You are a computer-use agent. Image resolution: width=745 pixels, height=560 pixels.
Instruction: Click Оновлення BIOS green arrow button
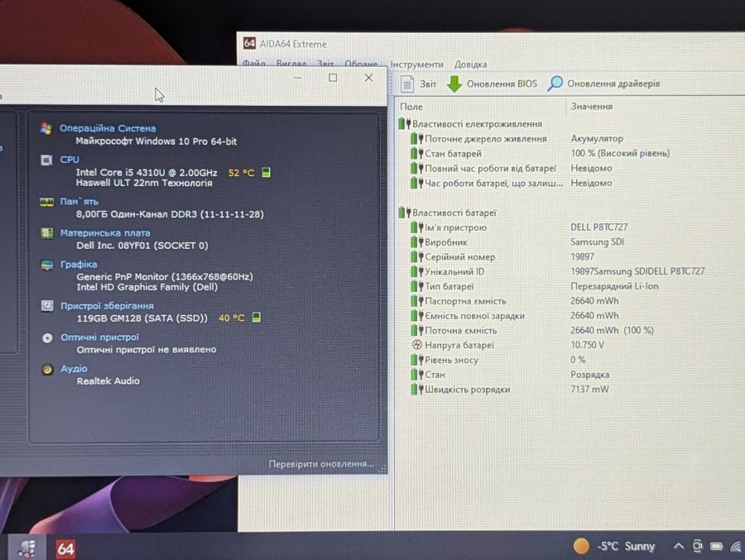tap(492, 84)
